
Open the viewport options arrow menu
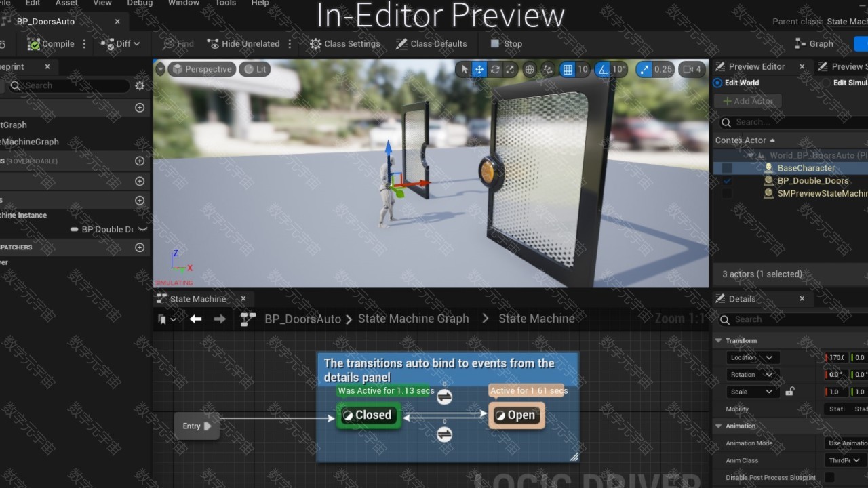160,69
